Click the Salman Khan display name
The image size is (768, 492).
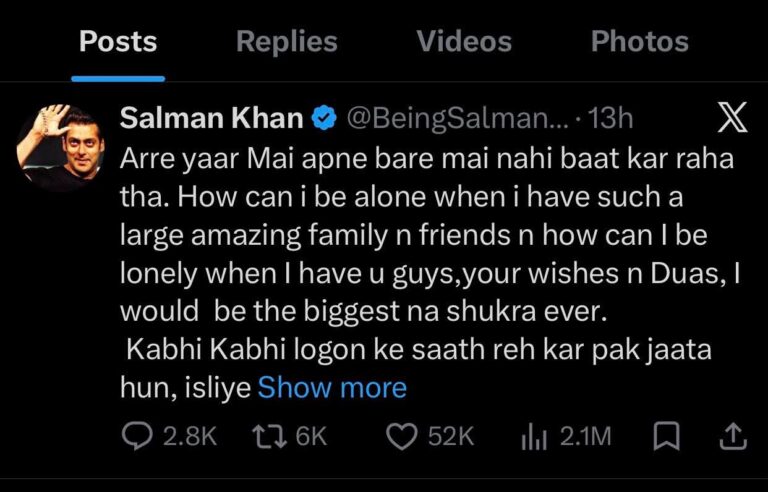(212, 118)
